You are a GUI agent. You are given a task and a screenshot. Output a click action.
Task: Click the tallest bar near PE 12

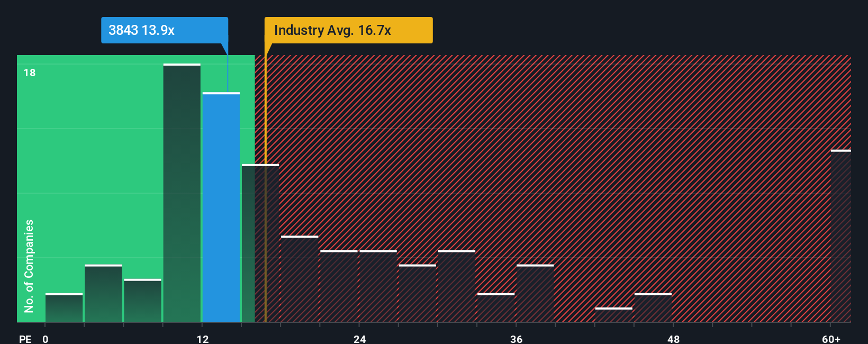(x=182, y=193)
